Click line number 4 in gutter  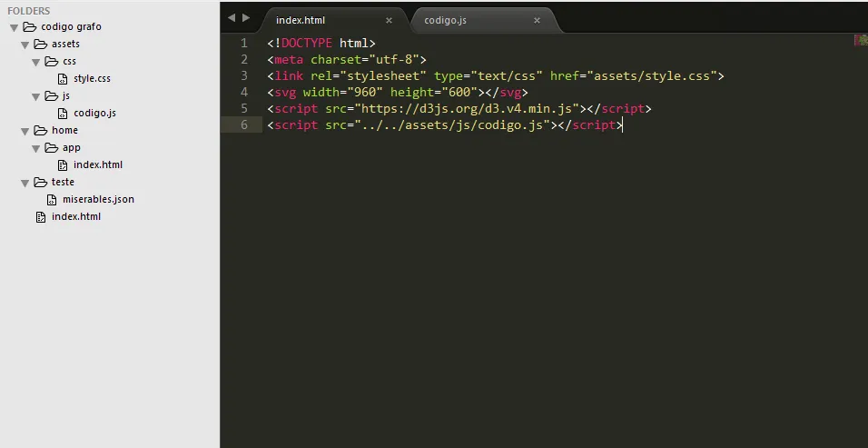click(243, 92)
